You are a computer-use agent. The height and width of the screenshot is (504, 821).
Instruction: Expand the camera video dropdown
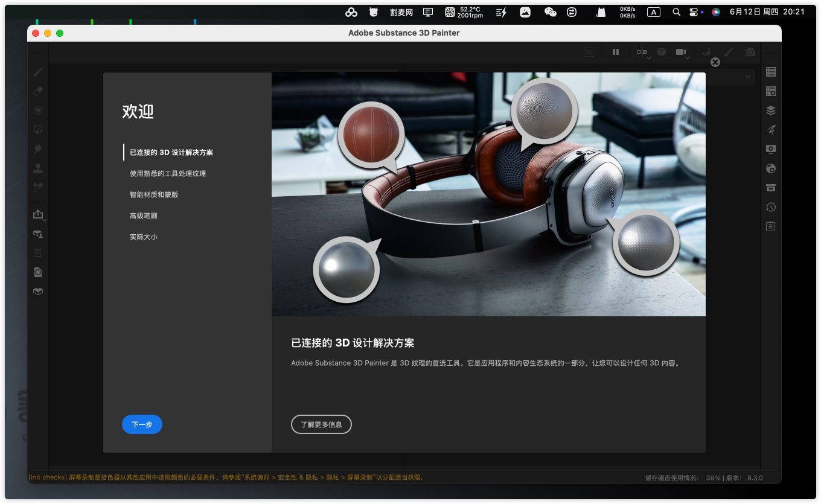click(683, 53)
